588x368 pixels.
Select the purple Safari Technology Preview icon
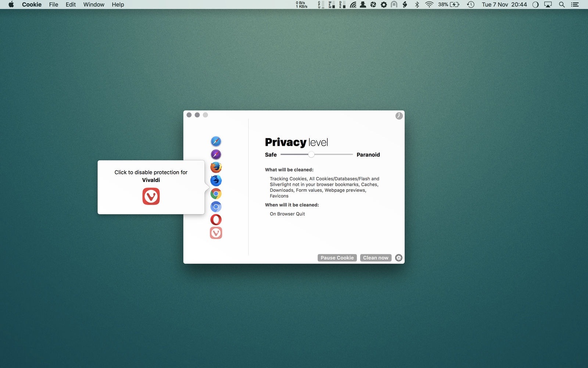pos(216,155)
